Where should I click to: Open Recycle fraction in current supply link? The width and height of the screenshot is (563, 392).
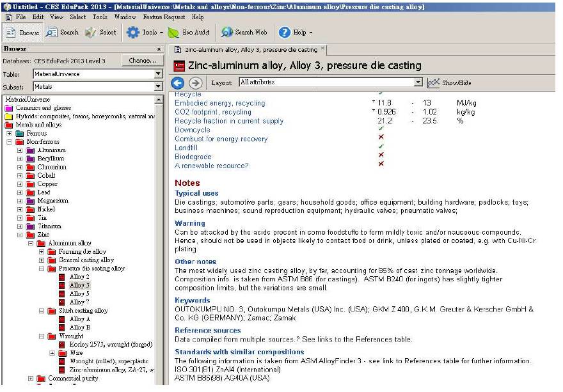point(229,121)
